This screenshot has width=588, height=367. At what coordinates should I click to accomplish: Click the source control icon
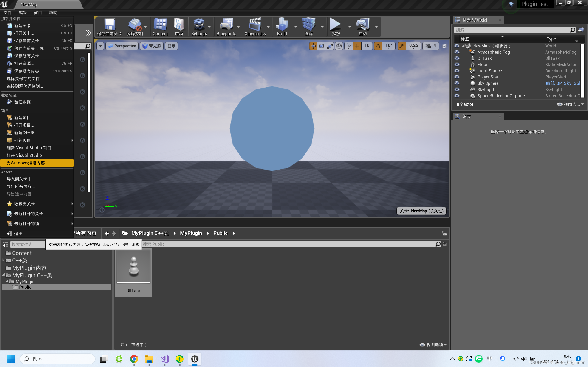[136, 27]
